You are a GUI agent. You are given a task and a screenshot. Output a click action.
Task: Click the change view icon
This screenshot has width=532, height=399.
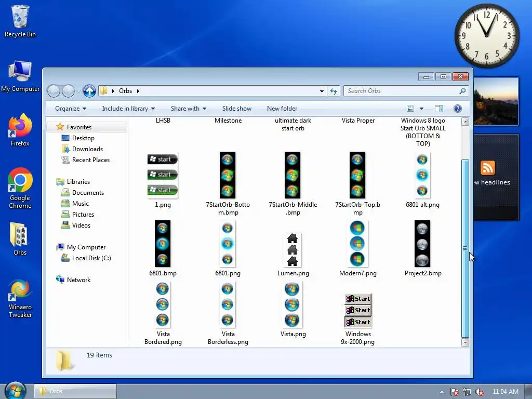point(410,109)
